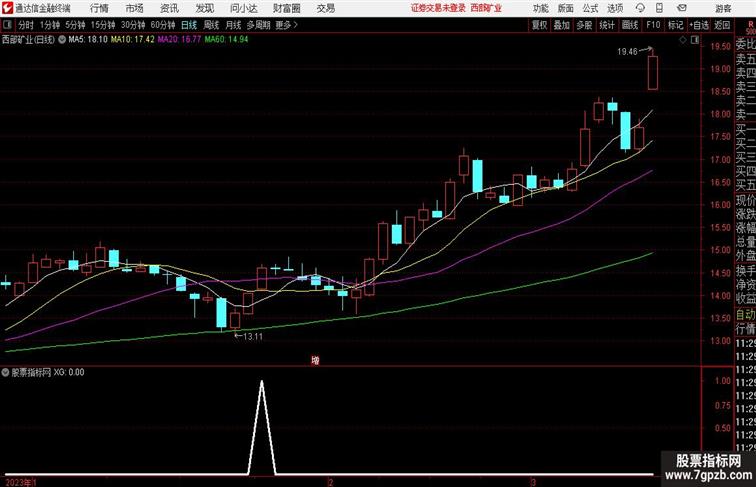This screenshot has width=756, height=487.
Task: Click the 13.11 low price label
Action: pos(253,337)
